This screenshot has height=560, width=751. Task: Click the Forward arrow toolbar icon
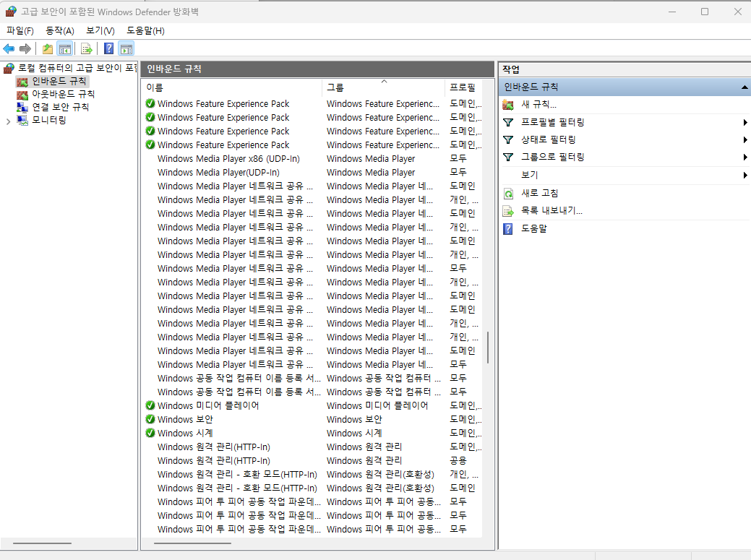click(x=25, y=49)
